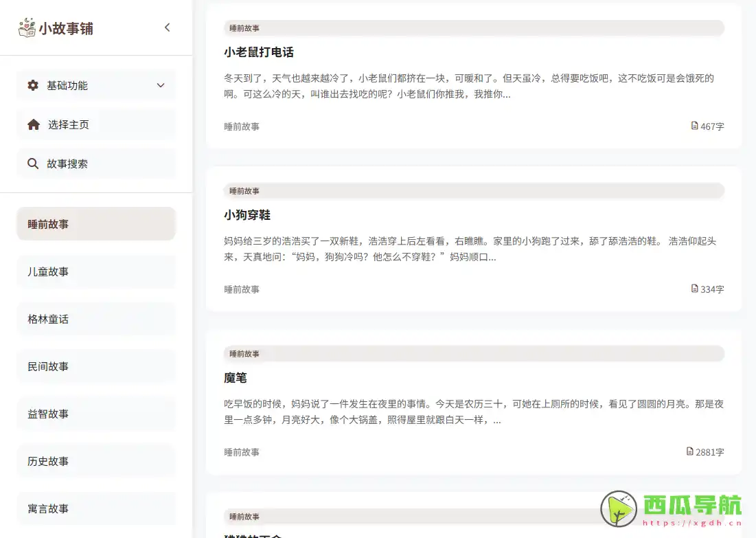The image size is (756, 538).
Task: Open the story 小老鼠打电话
Action: pos(259,52)
